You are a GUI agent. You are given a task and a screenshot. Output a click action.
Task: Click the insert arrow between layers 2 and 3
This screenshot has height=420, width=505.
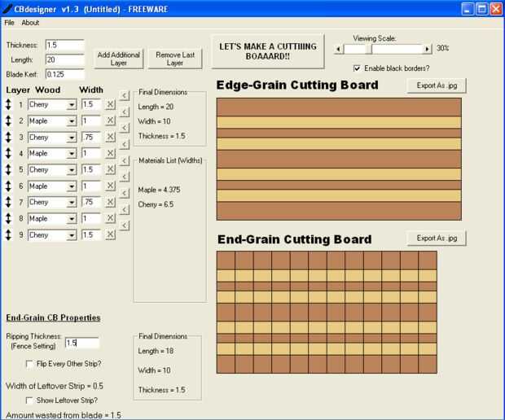point(125,128)
